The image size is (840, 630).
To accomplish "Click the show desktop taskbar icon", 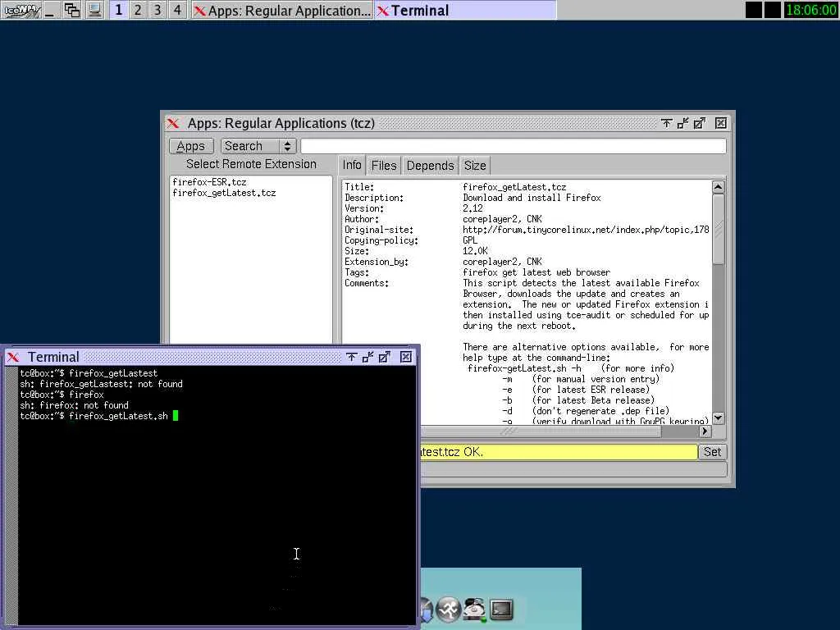I will (x=50, y=10).
